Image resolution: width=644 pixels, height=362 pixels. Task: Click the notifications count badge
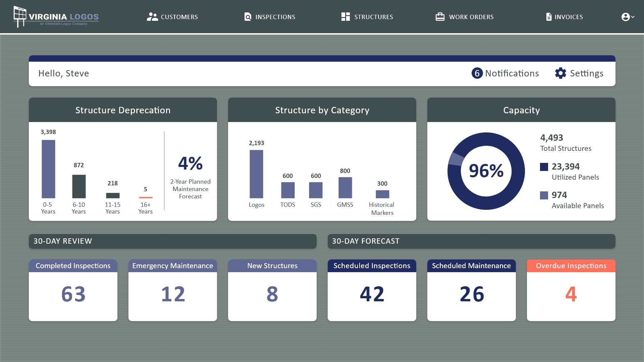click(x=477, y=73)
